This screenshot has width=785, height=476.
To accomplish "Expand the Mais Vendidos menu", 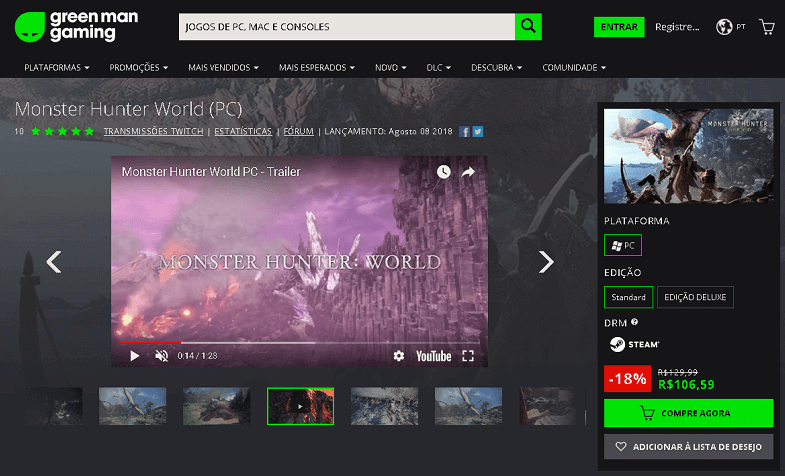I will [223, 68].
